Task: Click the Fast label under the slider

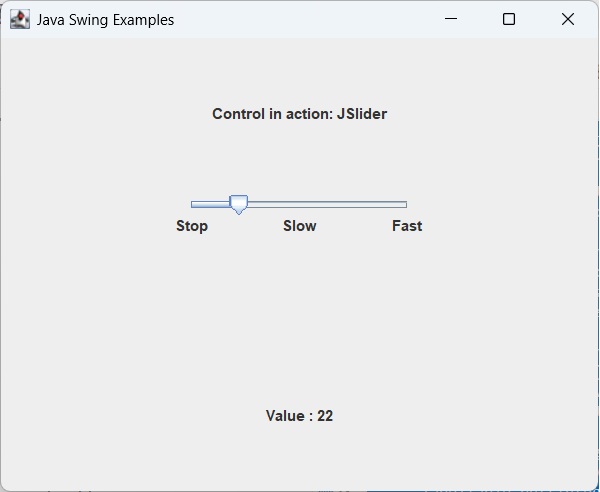Action: click(407, 226)
